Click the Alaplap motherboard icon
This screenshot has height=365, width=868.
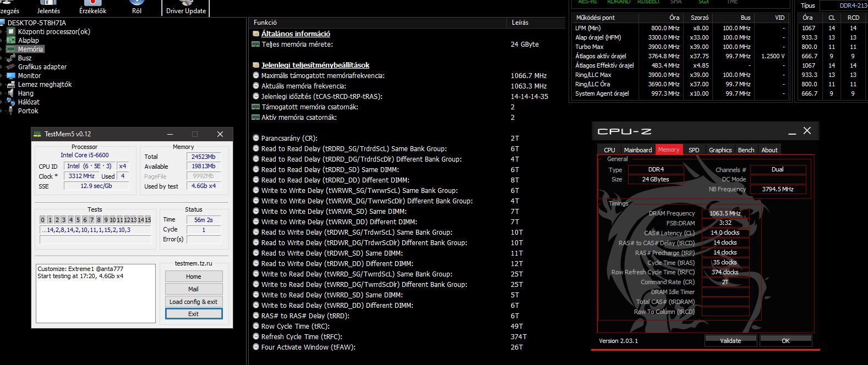pos(10,40)
